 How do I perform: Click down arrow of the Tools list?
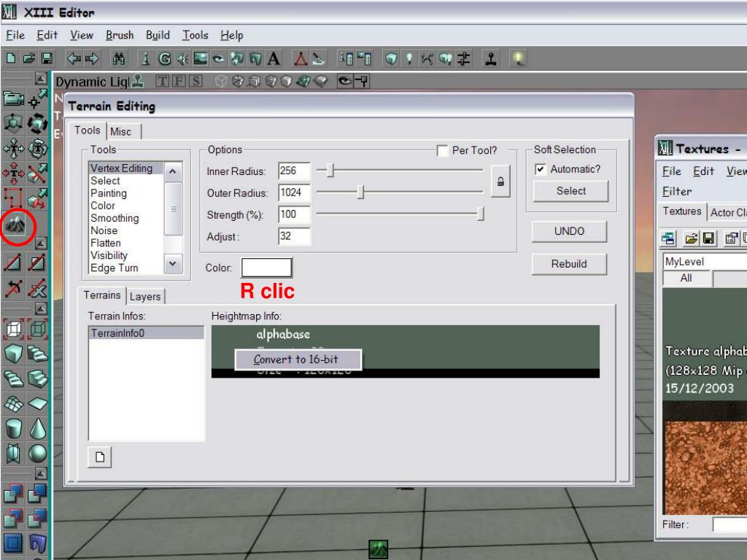(x=173, y=264)
